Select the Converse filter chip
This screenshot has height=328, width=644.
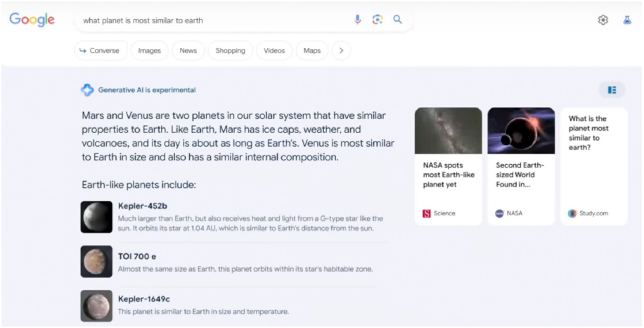tap(101, 51)
